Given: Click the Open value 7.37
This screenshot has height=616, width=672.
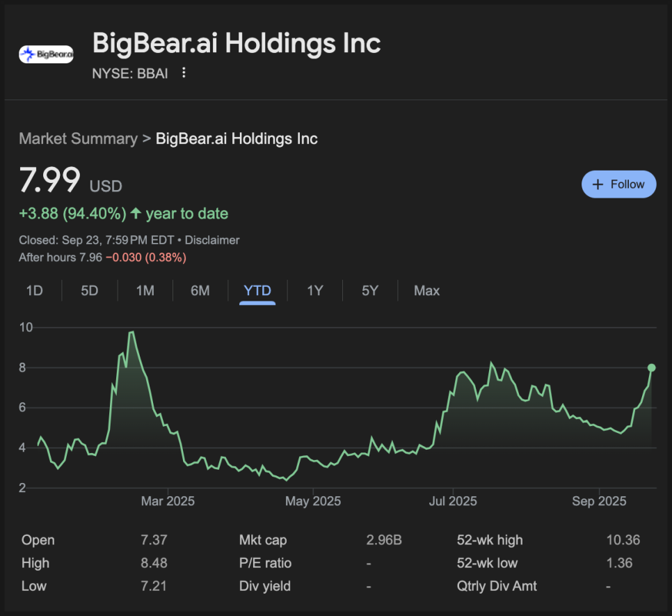Looking at the screenshot, I should coord(154,540).
